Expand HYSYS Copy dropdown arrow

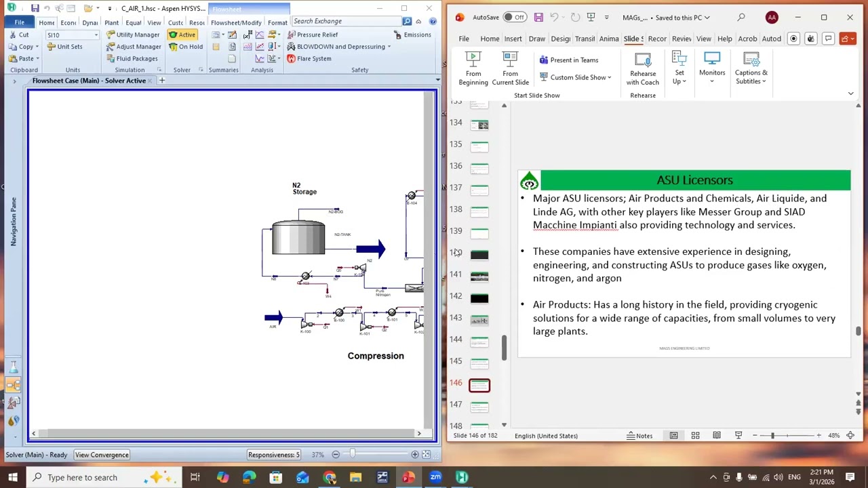(x=37, y=47)
